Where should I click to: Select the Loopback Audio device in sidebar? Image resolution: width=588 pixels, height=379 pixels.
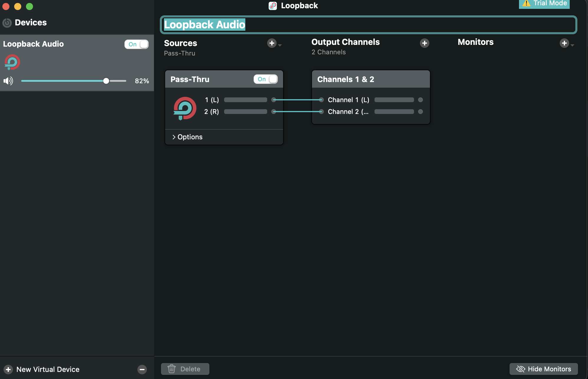[x=77, y=63]
